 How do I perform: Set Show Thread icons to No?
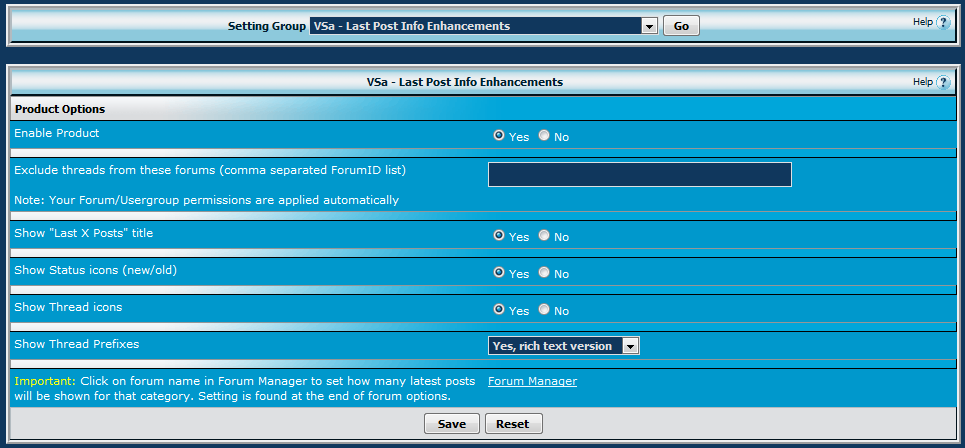tap(544, 310)
